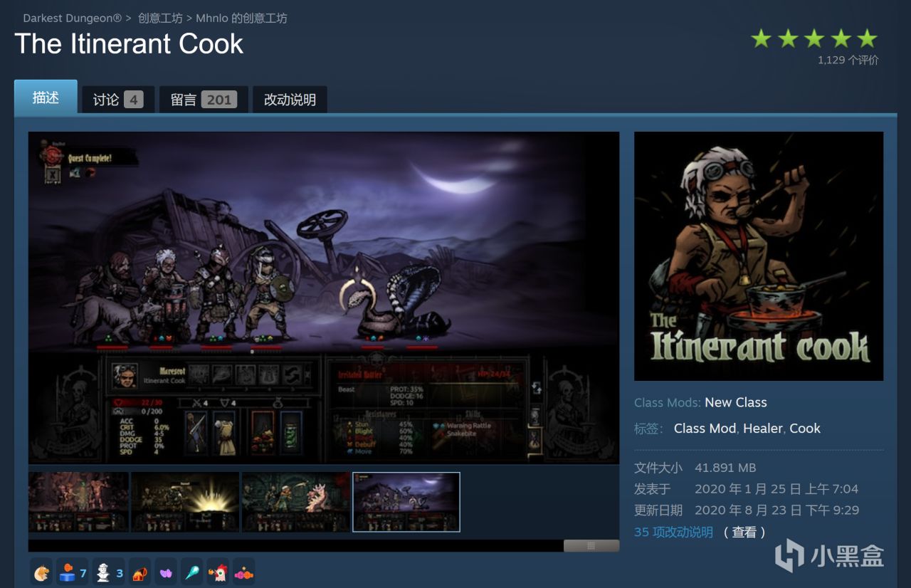911x588 pixels.
Task: Open the 改动说明 tab
Action: pyautogui.click(x=290, y=100)
